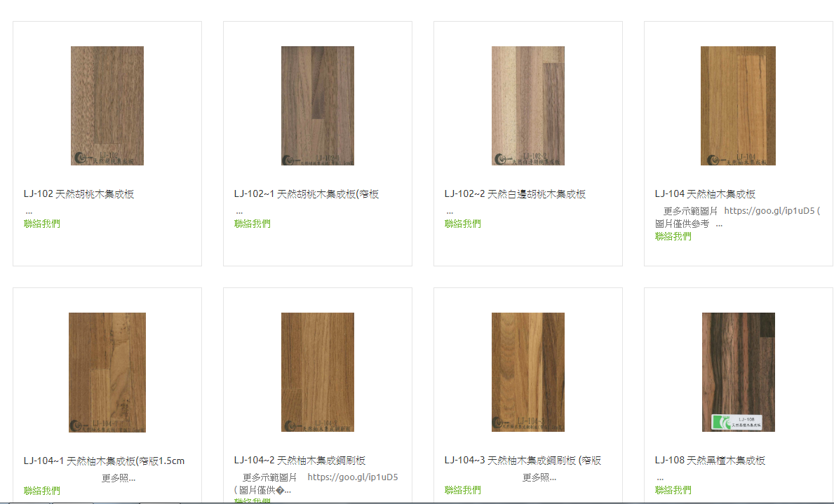The image size is (834, 504).
Task: Select the LJ-102~2 天然白邊胡桃木集成板 title
Action: (515, 194)
